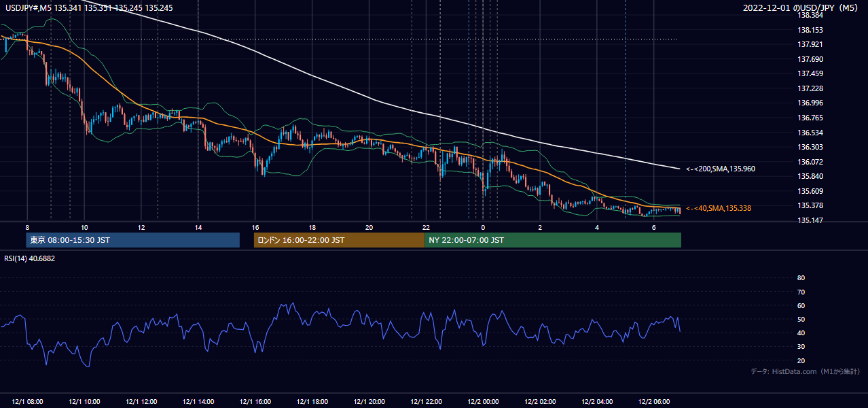Click hour tick 22 under price chart

[x=426, y=227]
